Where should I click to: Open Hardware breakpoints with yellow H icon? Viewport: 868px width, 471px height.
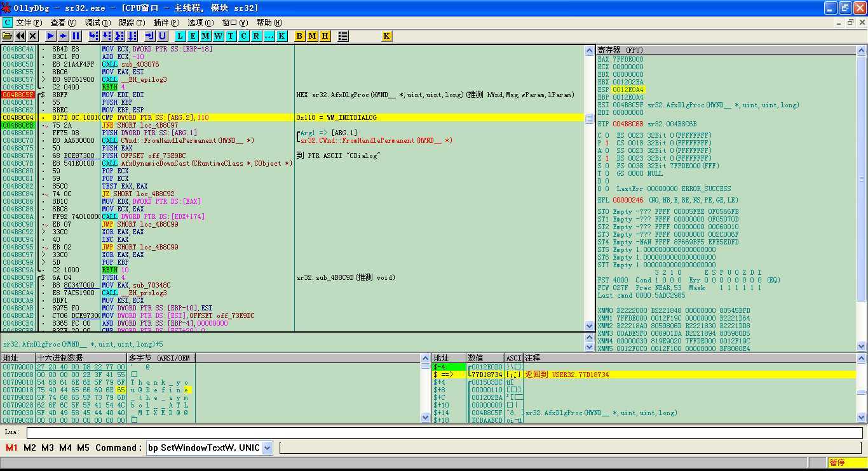coord(325,36)
